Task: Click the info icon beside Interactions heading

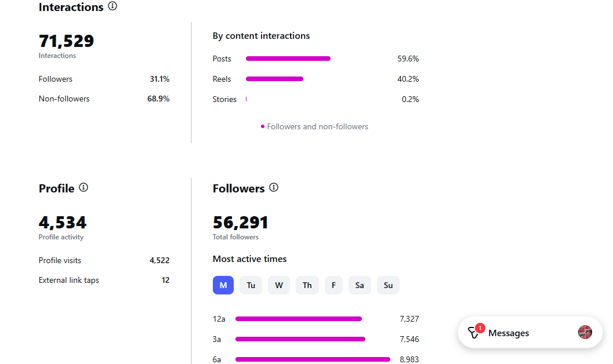Action: pyautogui.click(x=113, y=6)
